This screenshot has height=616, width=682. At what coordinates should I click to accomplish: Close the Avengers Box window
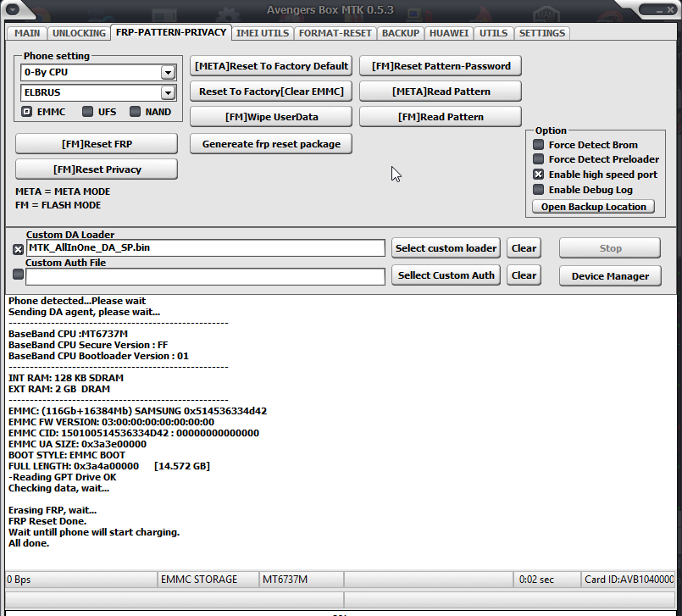(x=670, y=9)
